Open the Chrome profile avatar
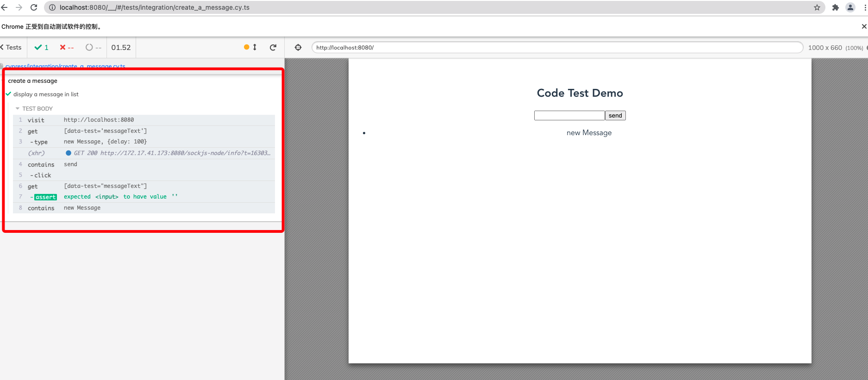868x380 pixels. (x=850, y=7)
